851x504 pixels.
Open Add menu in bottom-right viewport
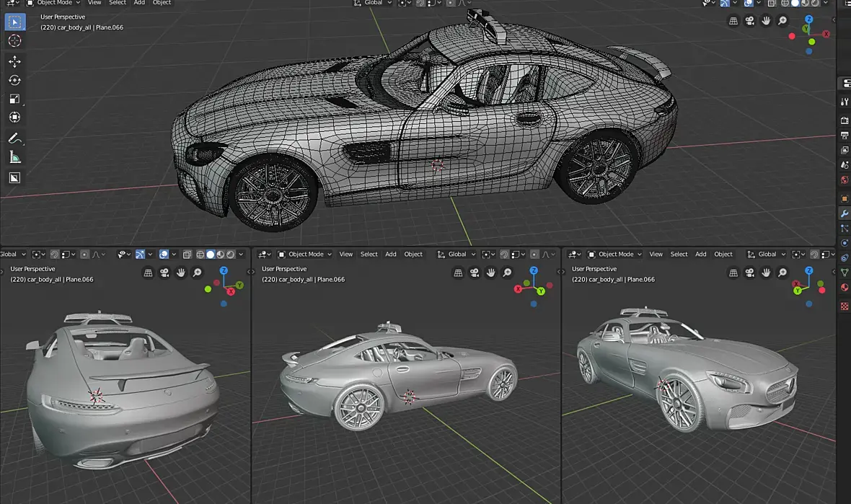pos(701,254)
